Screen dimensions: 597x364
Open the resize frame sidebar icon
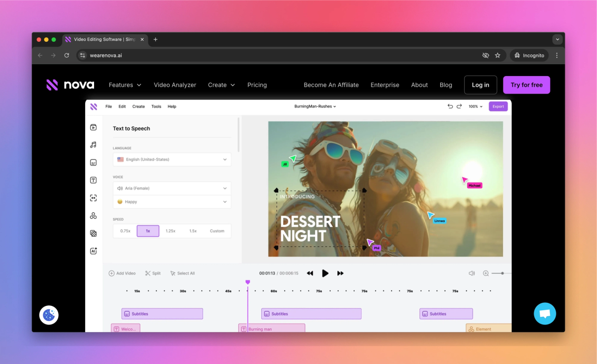coord(93,198)
